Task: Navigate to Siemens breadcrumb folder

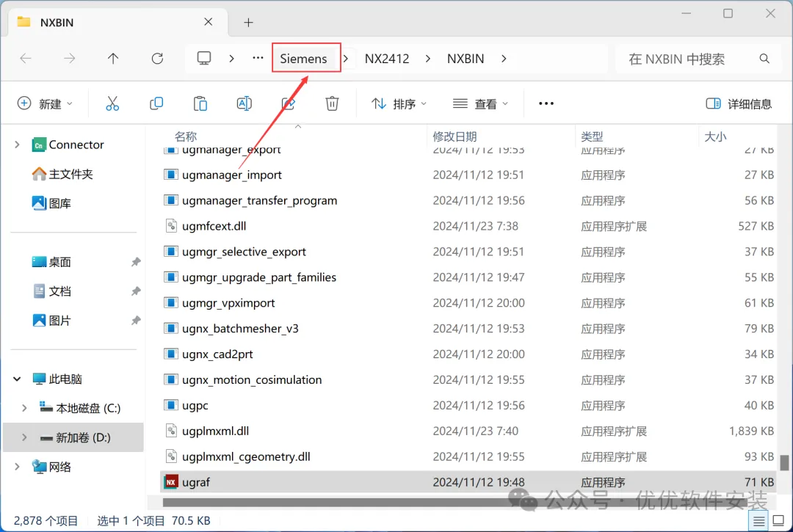Action: pyautogui.click(x=303, y=59)
